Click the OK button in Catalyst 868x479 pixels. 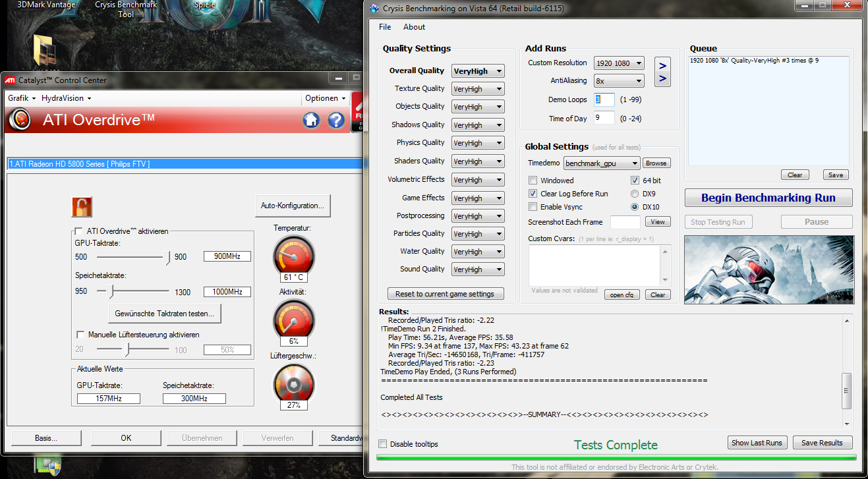(126, 437)
